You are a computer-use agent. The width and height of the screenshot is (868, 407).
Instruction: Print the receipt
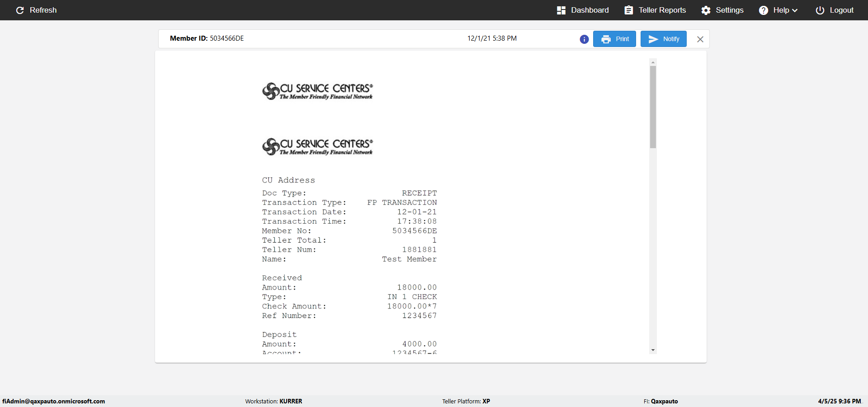[x=614, y=39]
